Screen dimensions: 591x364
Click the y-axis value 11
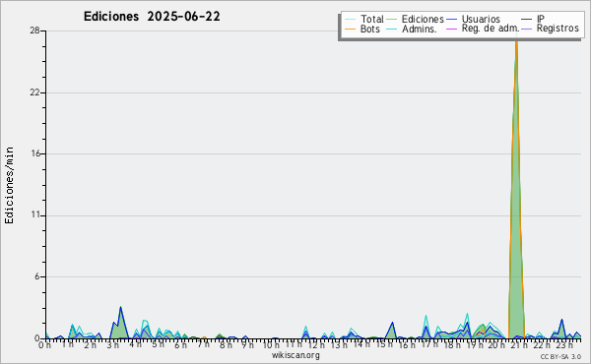35,215
